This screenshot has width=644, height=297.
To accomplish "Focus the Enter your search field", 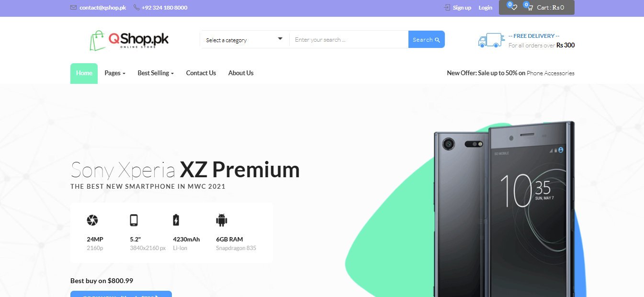I will 349,40.
